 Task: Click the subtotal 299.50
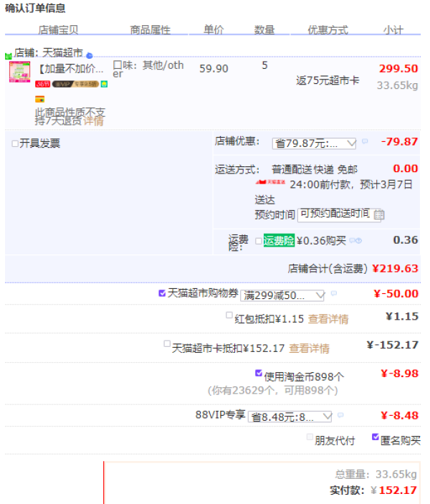398,68
